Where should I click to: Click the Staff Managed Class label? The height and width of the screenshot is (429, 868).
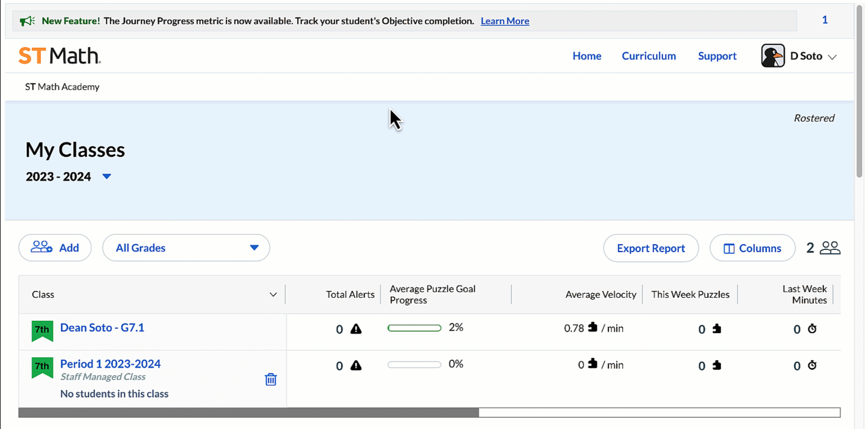103,377
